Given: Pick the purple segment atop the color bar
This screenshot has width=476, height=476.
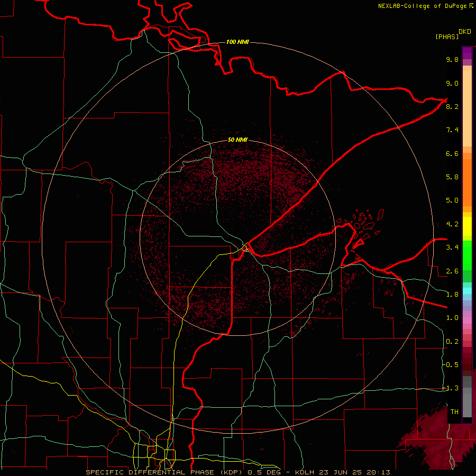Looking at the screenshot, I should coord(467,53).
